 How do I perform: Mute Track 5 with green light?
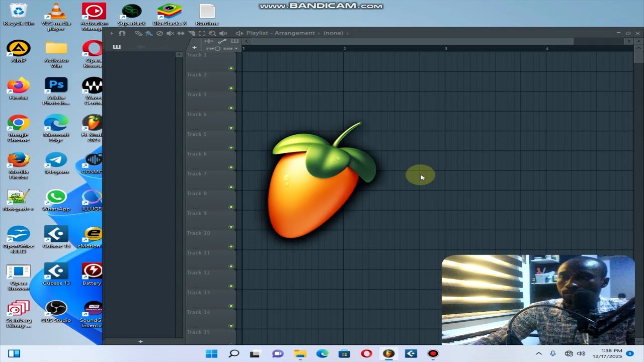click(x=231, y=147)
